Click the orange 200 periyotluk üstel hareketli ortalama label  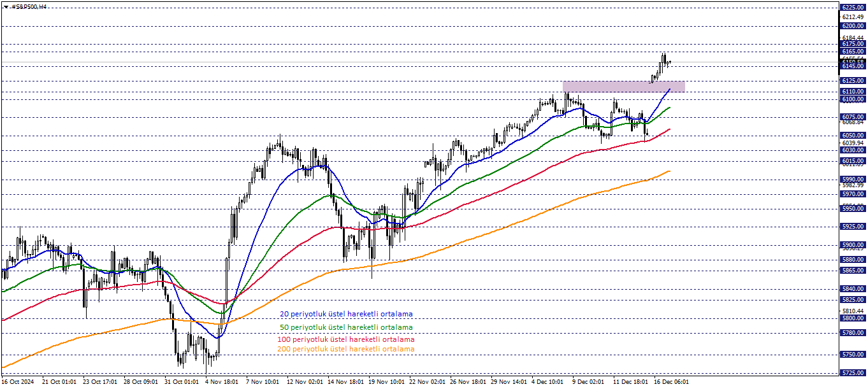pos(346,349)
